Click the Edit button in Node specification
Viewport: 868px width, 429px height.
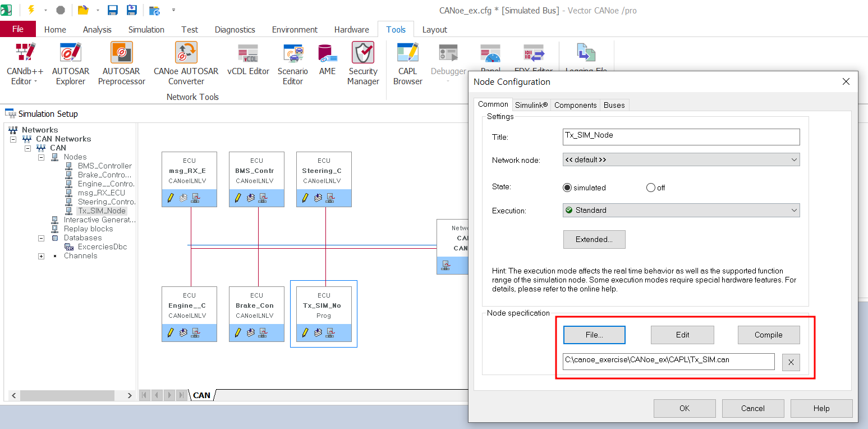682,335
